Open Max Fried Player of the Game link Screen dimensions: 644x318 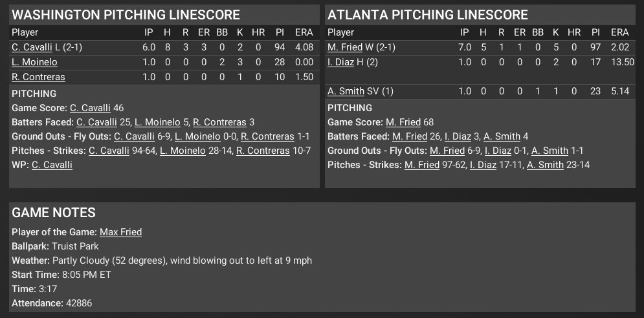click(120, 232)
